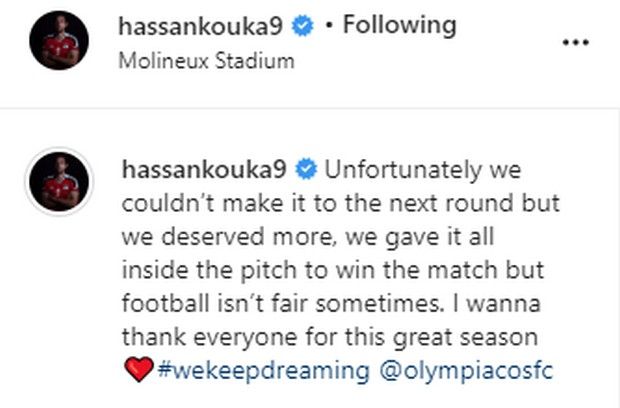Visit the @olympiacosfc mentioned profile

coord(464,371)
